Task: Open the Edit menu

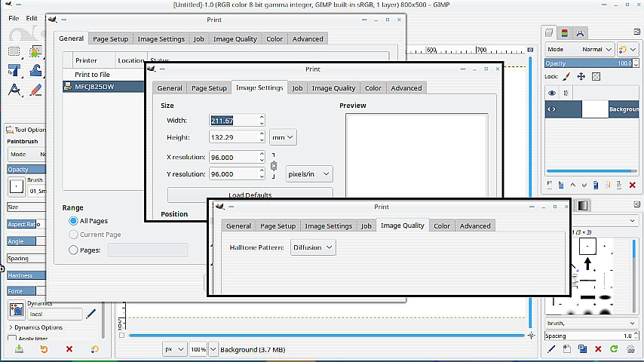Action: [x=32, y=17]
